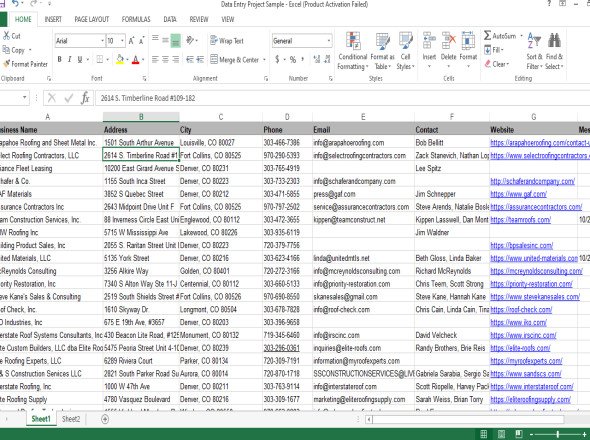Click Merge & Center button
The height and width of the screenshot is (440, 590).
tap(235, 60)
